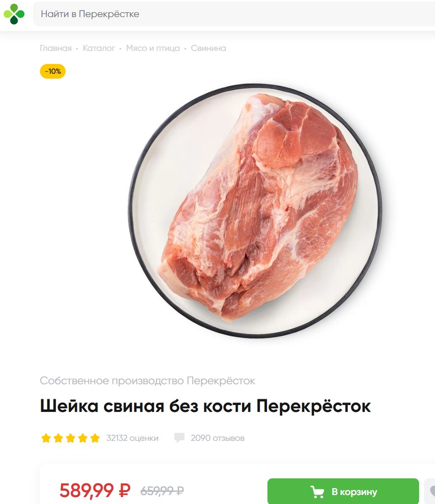The width and height of the screenshot is (435, 504).
Task: Select the first rating star
Action: point(46,438)
